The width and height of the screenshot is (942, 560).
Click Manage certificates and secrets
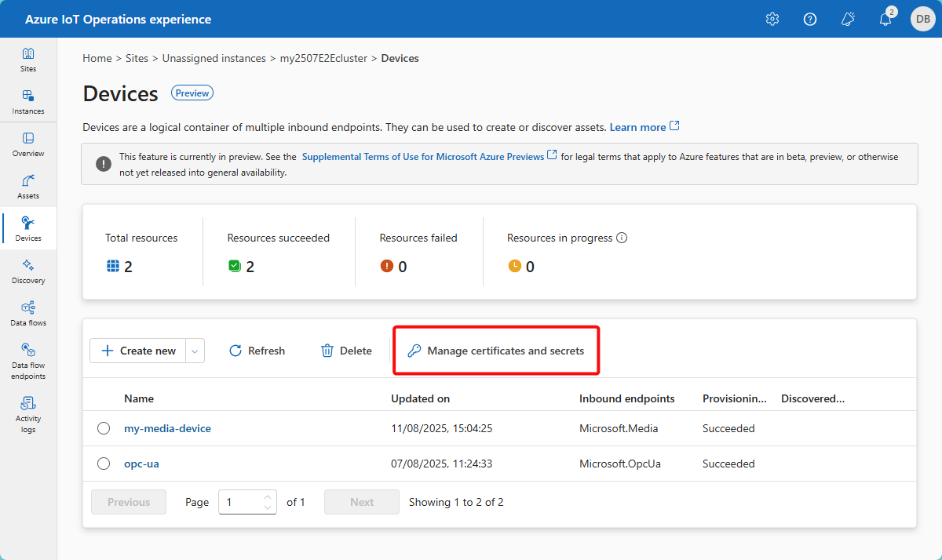tap(496, 351)
